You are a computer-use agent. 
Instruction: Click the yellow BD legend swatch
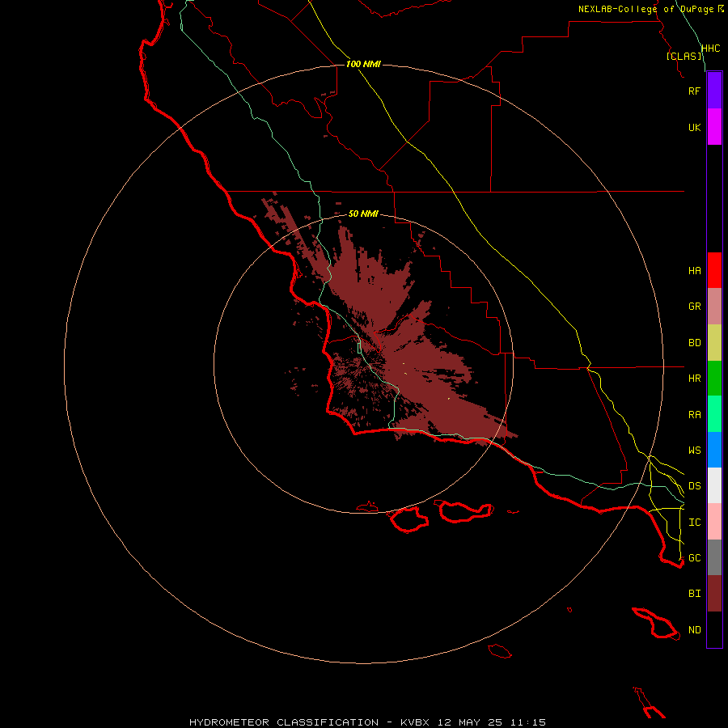click(x=714, y=343)
